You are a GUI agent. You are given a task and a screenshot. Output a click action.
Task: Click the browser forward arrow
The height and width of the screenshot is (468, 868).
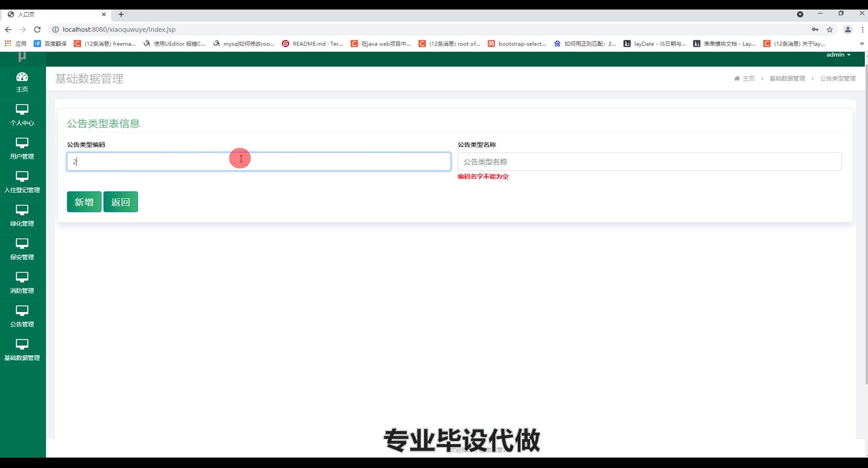click(x=23, y=30)
